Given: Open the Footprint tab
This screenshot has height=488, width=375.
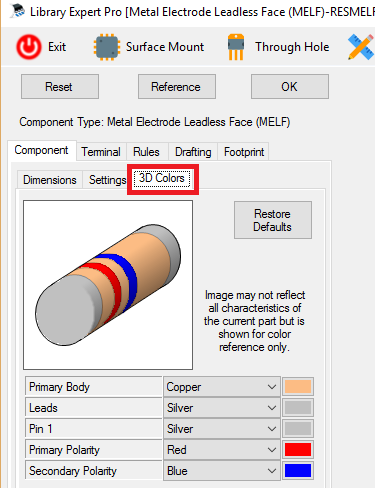Looking at the screenshot, I should pos(244,152).
